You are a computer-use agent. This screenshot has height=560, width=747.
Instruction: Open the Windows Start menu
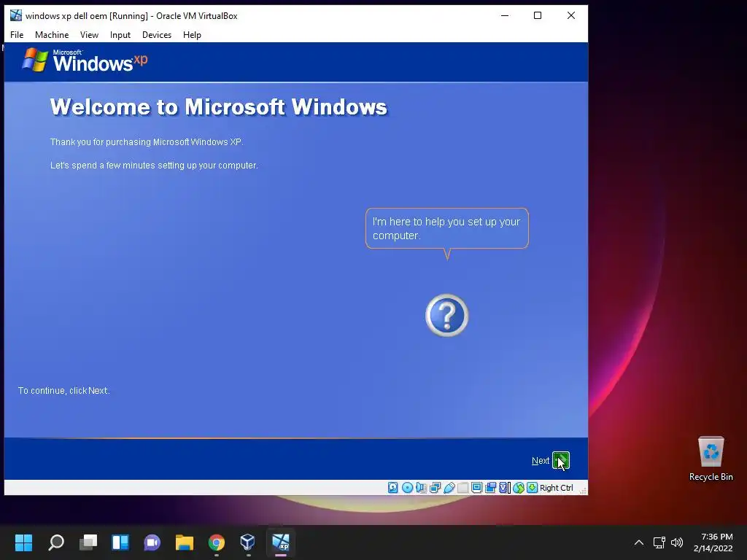(24, 542)
